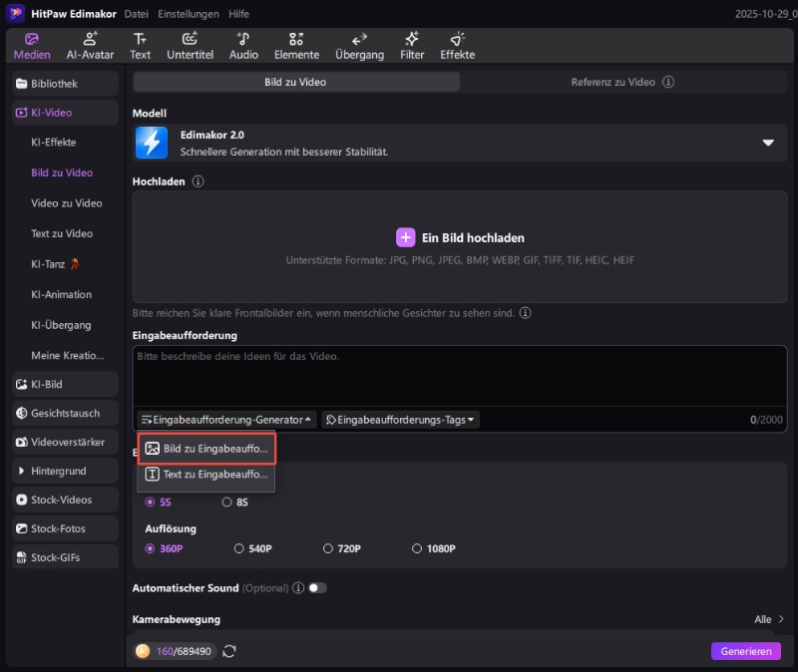This screenshot has width=798, height=672.
Task: Select the 8S duration option
Action: [x=227, y=503]
